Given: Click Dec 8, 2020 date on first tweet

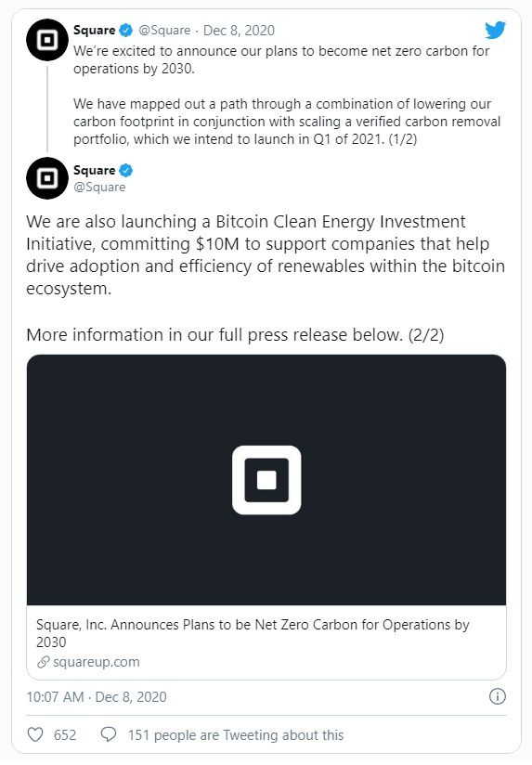Looking at the screenshot, I should point(239,31).
